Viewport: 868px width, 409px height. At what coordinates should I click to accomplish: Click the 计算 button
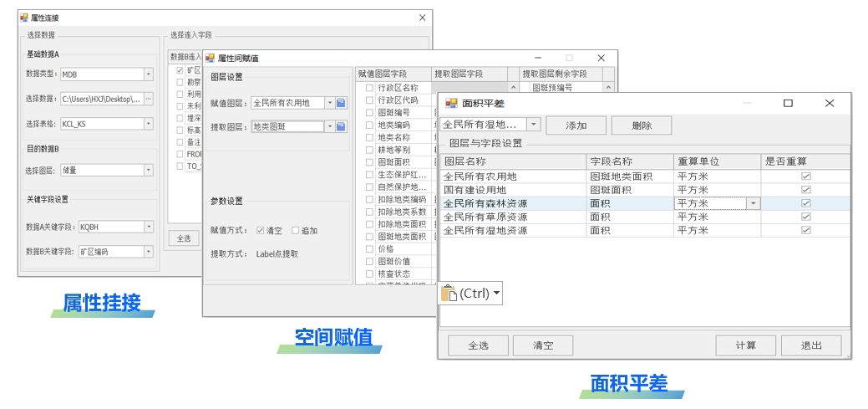[746, 345]
